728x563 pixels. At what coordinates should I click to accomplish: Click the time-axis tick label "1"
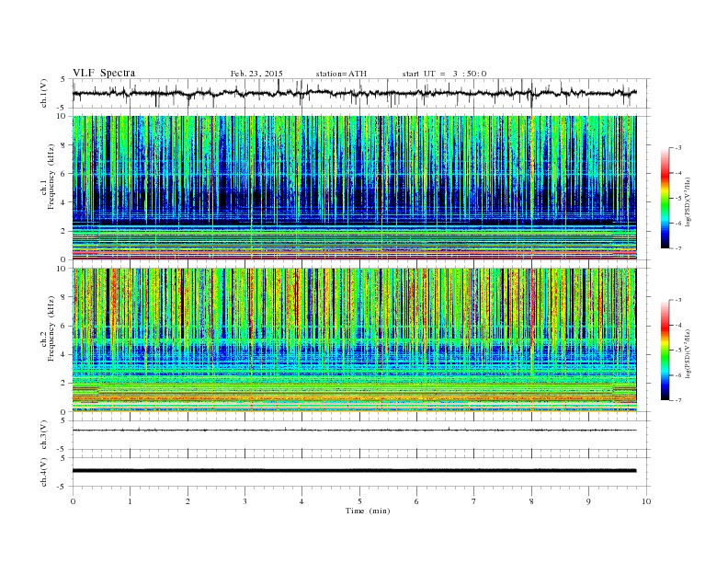click(x=130, y=501)
